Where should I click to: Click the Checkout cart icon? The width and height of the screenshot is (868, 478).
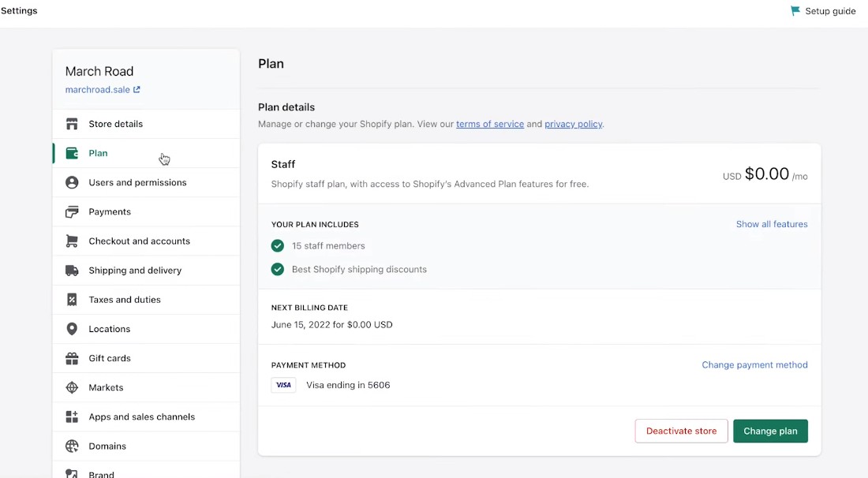click(x=72, y=241)
